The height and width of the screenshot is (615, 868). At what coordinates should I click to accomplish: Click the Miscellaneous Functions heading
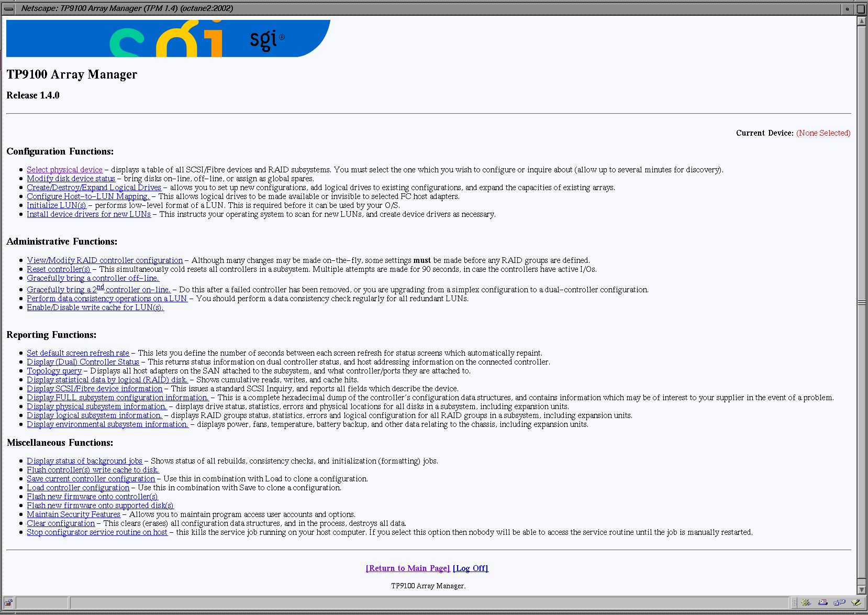tap(60, 443)
